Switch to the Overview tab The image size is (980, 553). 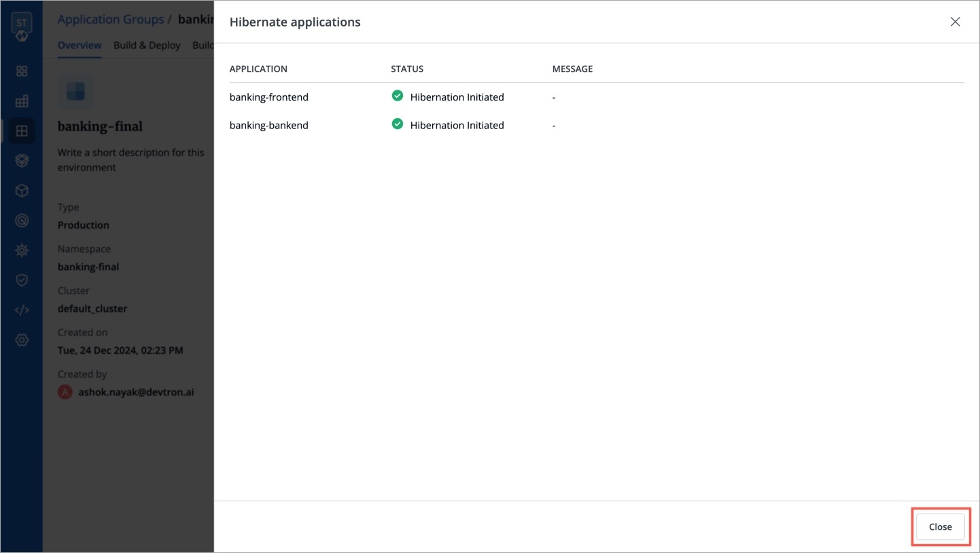(x=80, y=46)
